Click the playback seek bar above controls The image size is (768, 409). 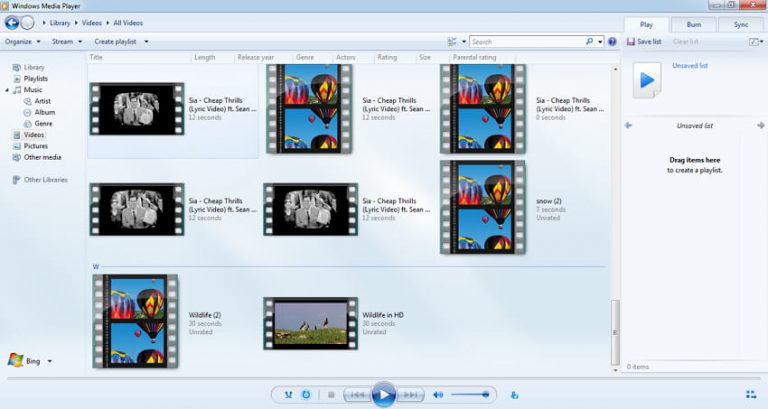[384, 378]
